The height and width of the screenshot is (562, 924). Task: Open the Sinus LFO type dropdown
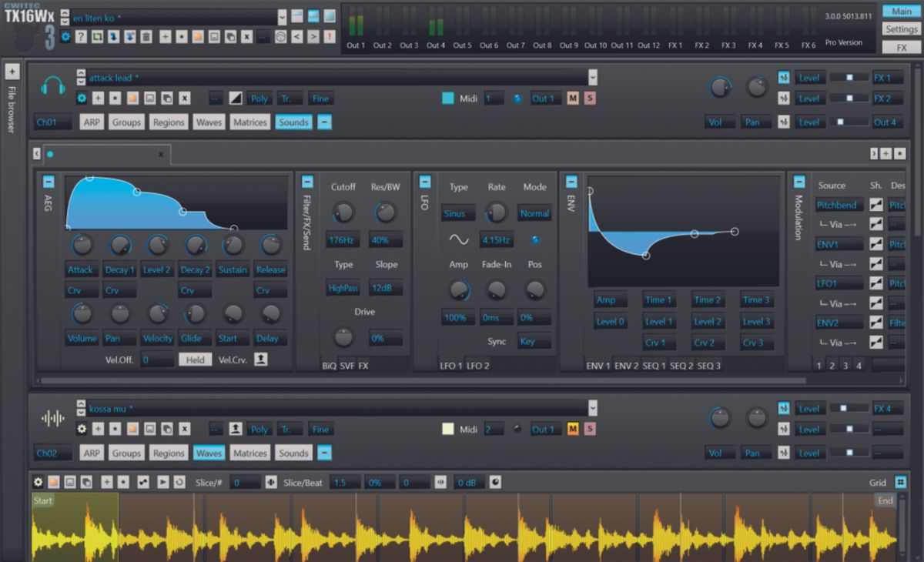point(459,213)
